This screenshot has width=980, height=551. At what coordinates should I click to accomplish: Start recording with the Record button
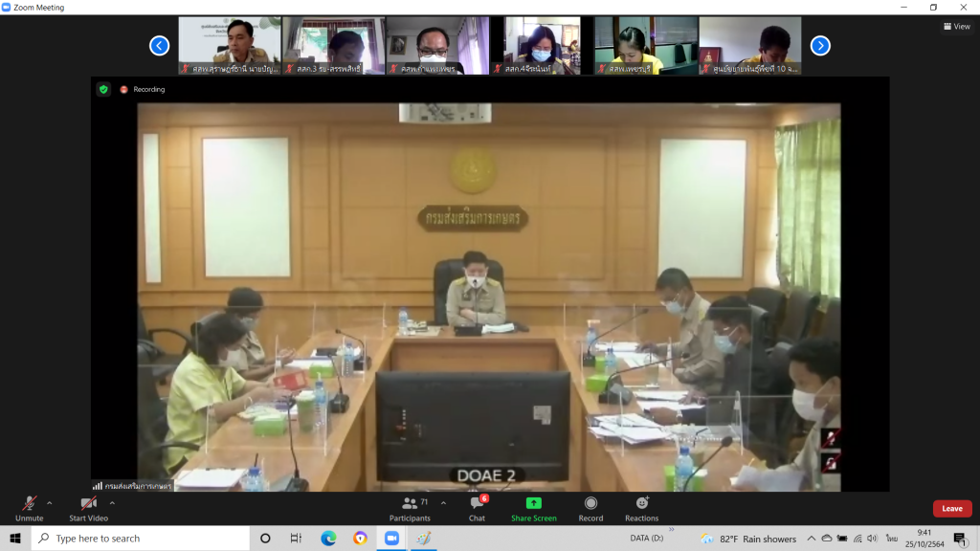click(x=590, y=509)
